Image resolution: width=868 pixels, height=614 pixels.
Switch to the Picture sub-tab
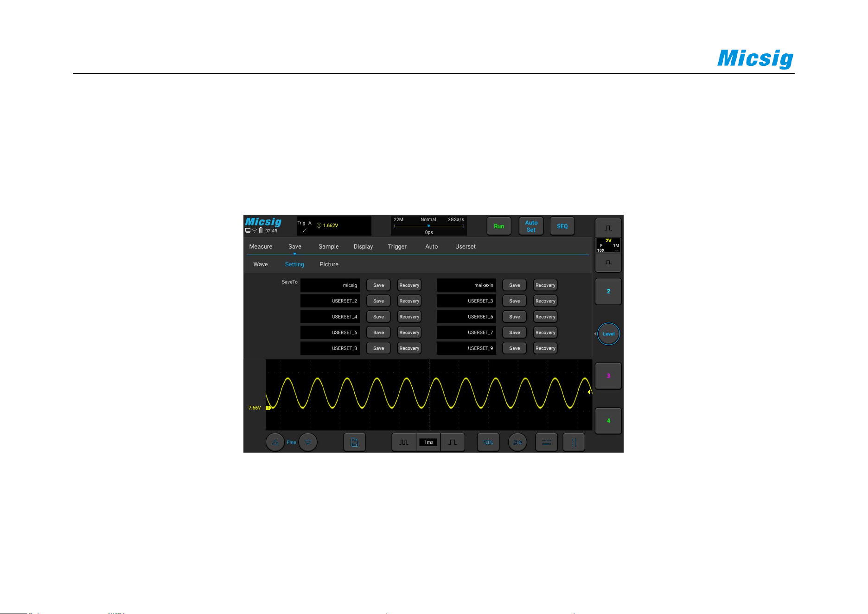(x=329, y=264)
